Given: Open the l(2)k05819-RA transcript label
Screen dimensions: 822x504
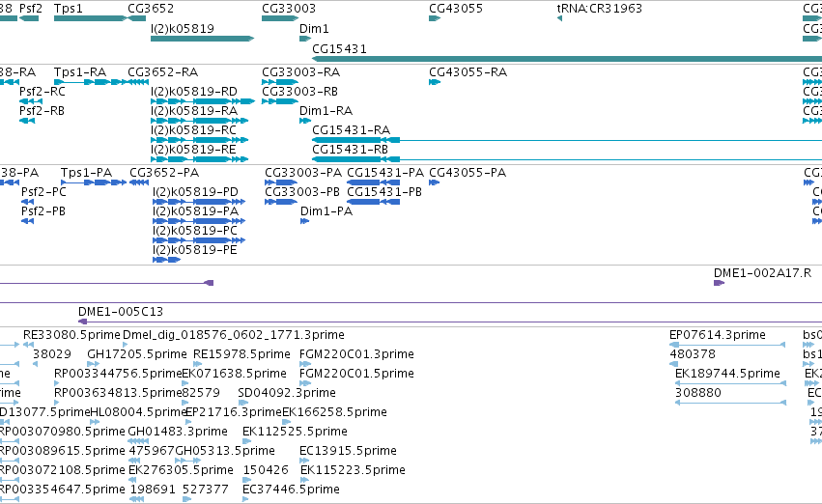Looking at the screenshot, I should (x=194, y=111).
